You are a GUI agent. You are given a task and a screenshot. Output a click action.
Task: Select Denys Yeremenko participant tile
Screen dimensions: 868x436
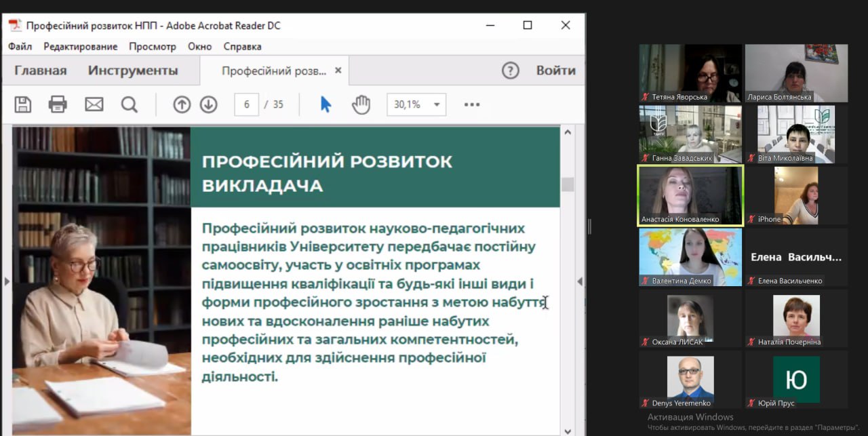pos(690,379)
